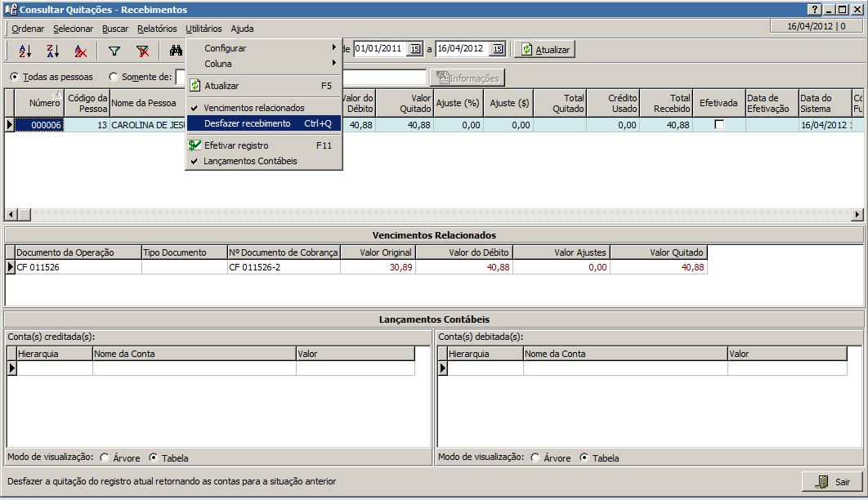The height and width of the screenshot is (500, 868).
Task: Click the Informações button
Action: coord(468,78)
